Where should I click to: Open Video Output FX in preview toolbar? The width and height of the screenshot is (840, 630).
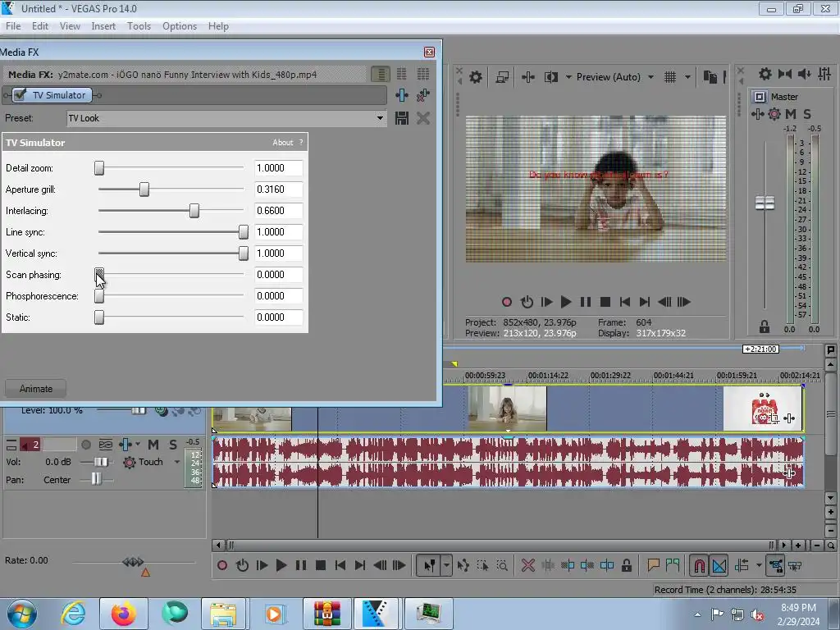pos(527,77)
